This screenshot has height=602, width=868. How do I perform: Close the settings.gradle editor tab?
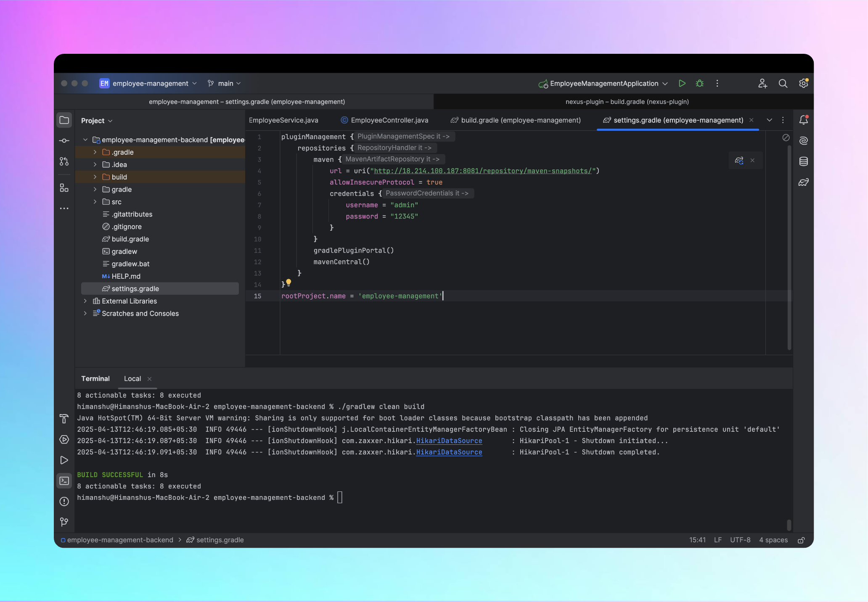752,120
